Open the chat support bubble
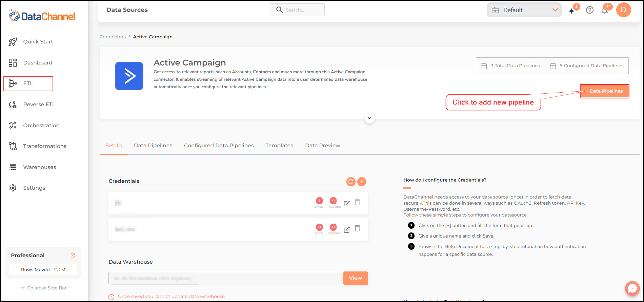The image size is (644, 302). point(632,288)
